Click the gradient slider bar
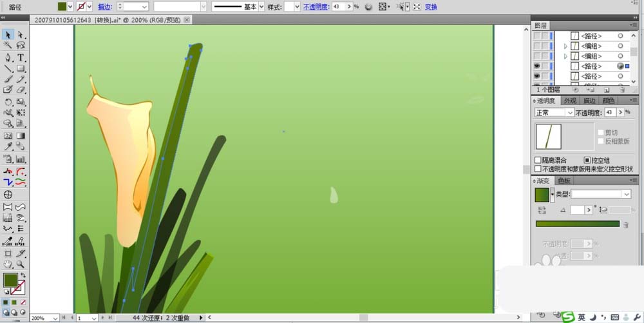 578,224
